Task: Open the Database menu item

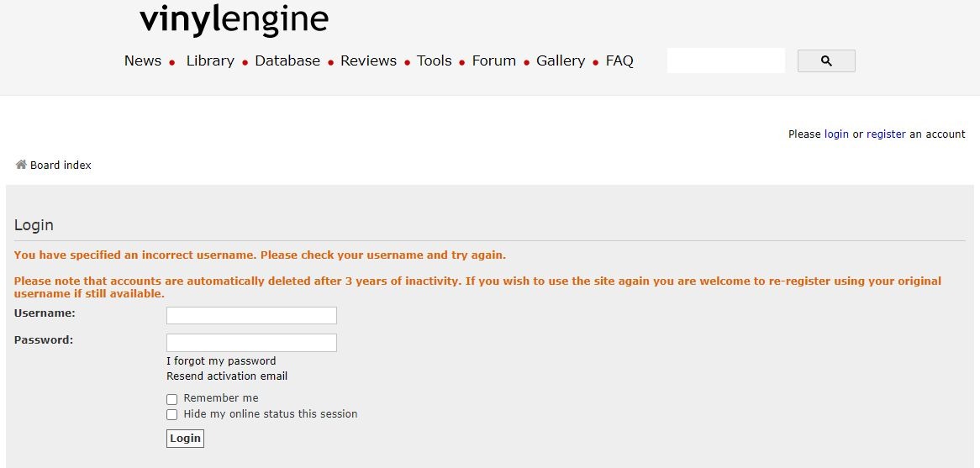Action: pyautogui.click(x=287, y=60)
